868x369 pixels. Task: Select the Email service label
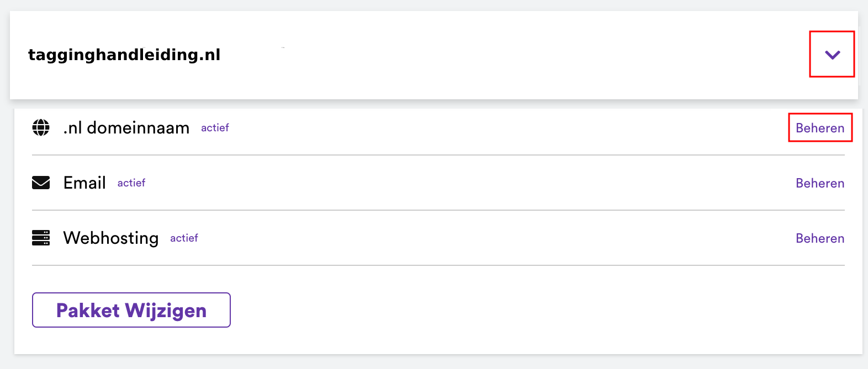tap(84, 183)
